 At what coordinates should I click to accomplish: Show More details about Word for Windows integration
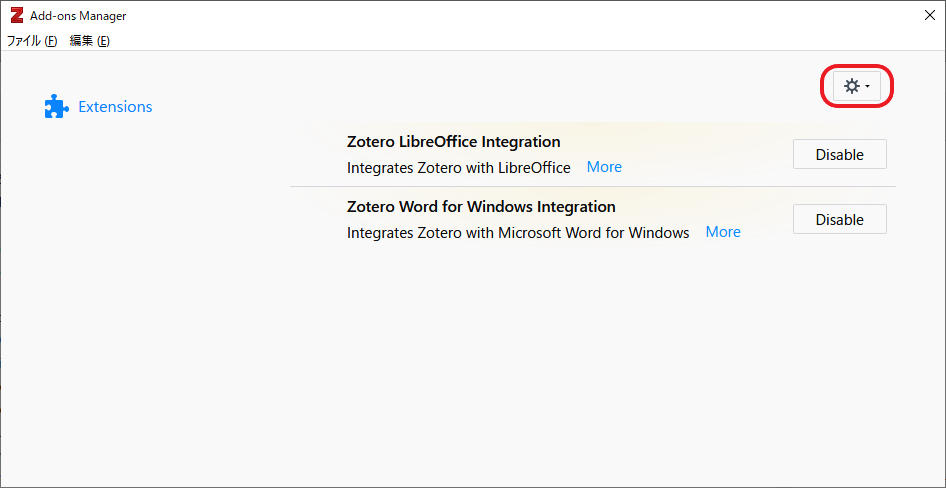click(723, 232)
